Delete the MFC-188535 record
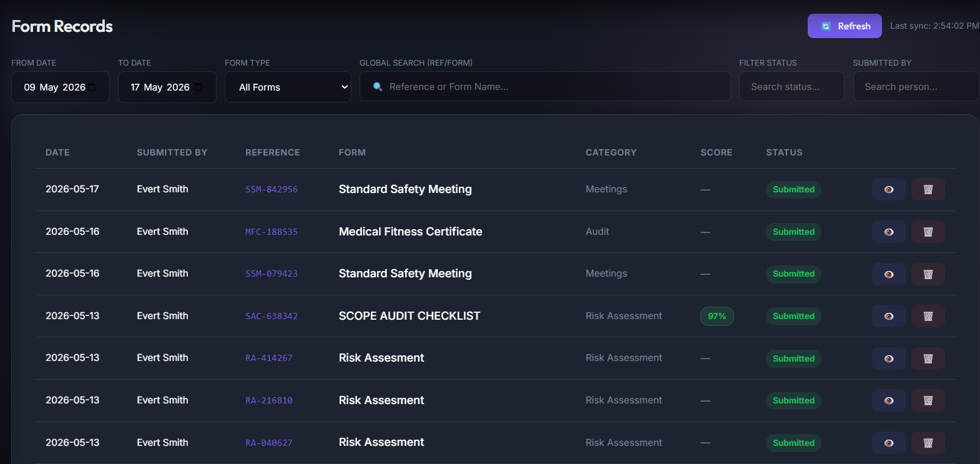This screenshot has height=464, width=980. 928,232
